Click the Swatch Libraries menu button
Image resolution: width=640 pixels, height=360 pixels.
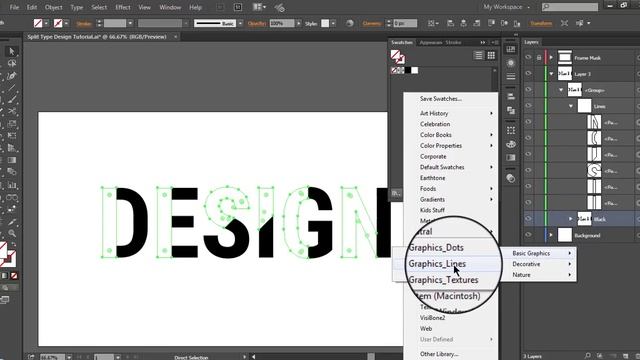click(x=396, y=193)
